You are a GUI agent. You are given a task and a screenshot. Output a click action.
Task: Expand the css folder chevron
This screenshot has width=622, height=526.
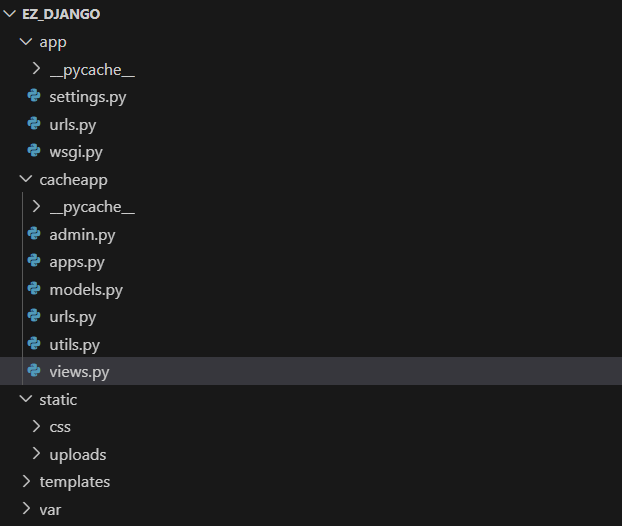coord(36,427)
